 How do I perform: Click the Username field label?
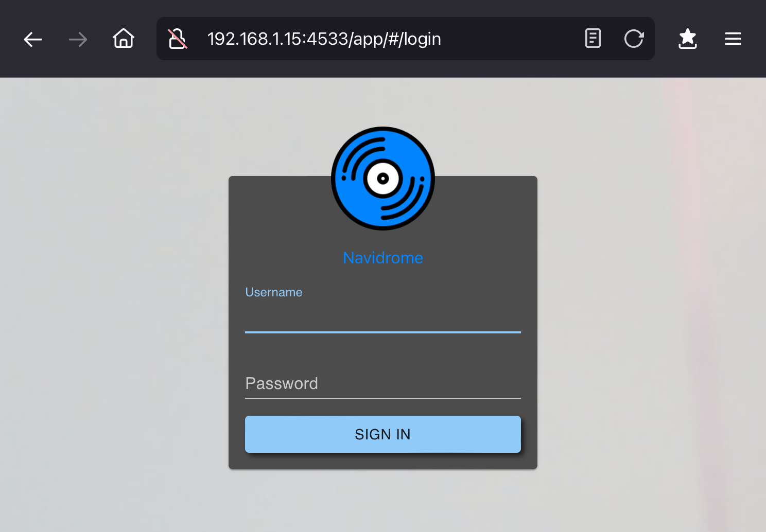coord(274,292)
